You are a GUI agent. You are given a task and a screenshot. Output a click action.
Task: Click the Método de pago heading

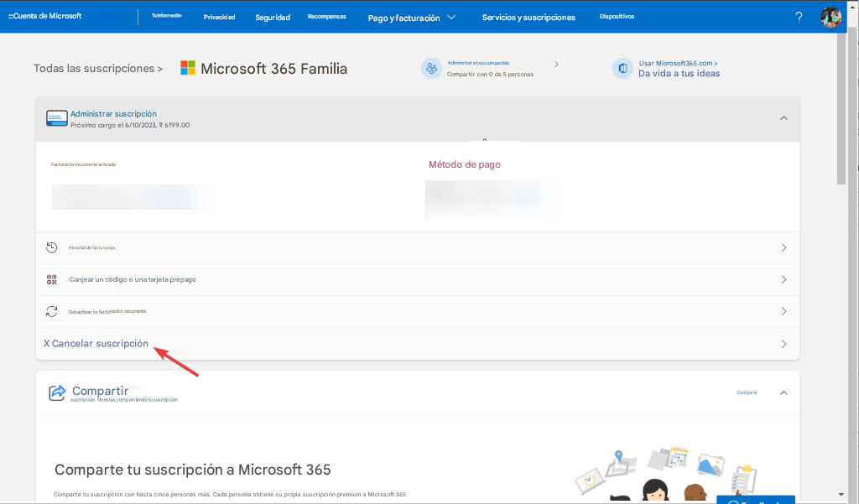(x=465, y=164)
